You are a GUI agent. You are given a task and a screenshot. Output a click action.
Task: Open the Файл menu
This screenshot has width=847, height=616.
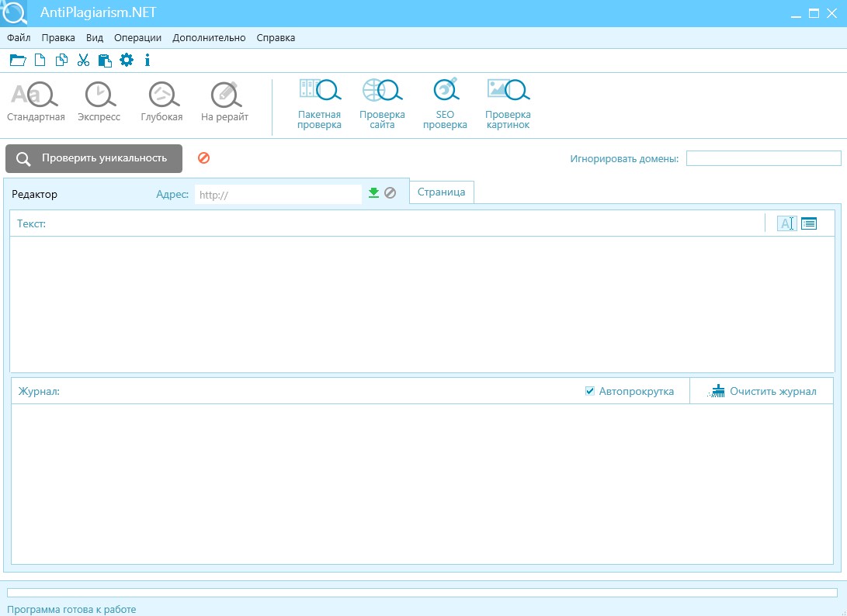click(19, 38)
